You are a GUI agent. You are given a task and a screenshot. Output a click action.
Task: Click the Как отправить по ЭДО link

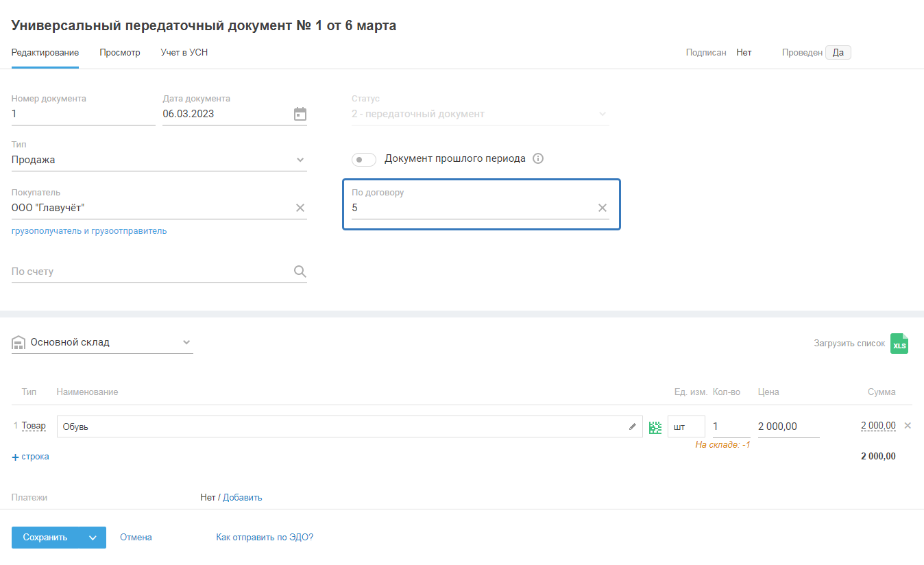click(265, 538)
